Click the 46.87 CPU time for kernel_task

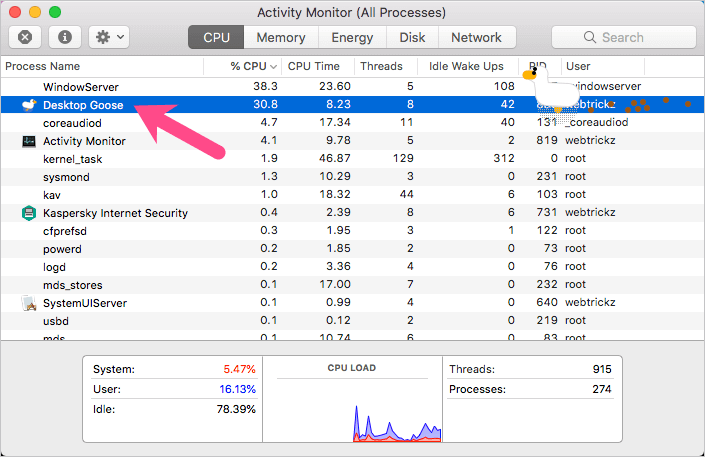[x=335, y=158]
